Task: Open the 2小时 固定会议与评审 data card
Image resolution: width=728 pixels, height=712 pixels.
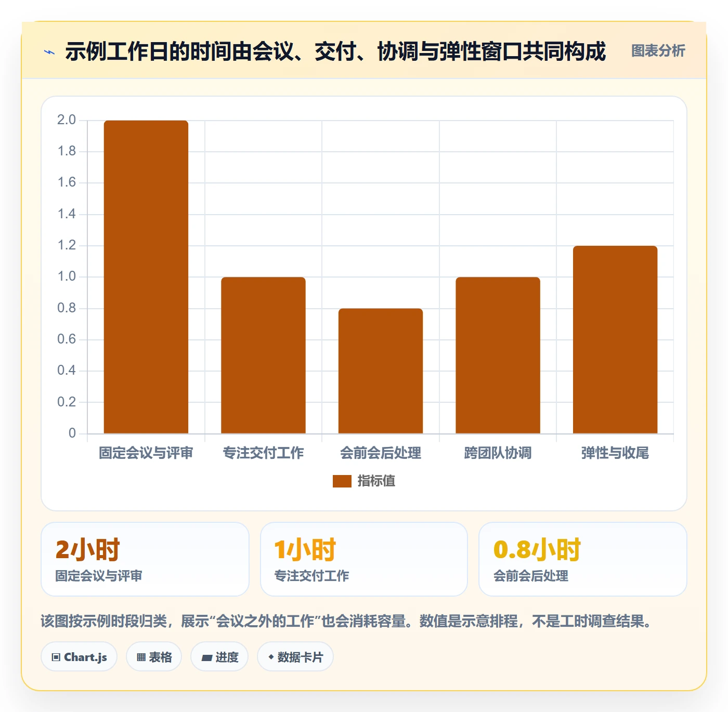Action: coord(145,559)
